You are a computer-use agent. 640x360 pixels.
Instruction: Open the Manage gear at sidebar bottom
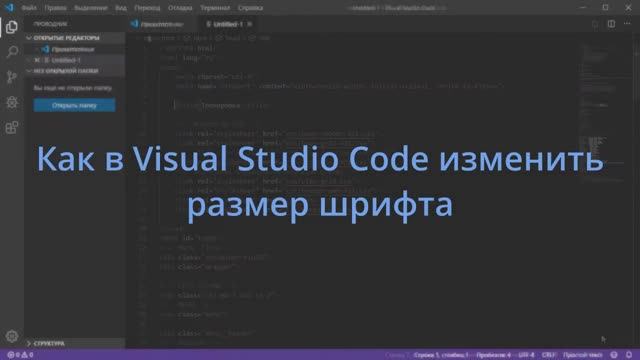[x=12, y=336]
